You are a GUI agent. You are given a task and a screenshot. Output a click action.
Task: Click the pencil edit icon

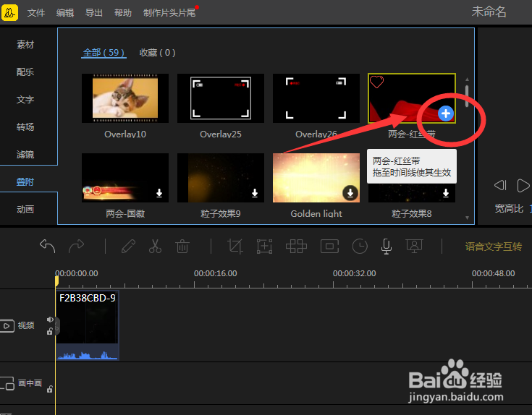tap(128, 246)
